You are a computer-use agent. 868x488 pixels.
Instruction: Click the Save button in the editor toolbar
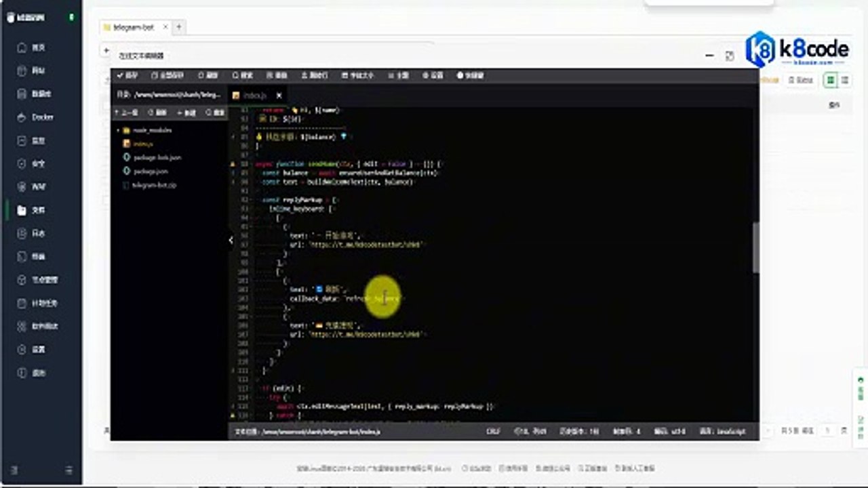pyautogui.click(x=126, y=75)
